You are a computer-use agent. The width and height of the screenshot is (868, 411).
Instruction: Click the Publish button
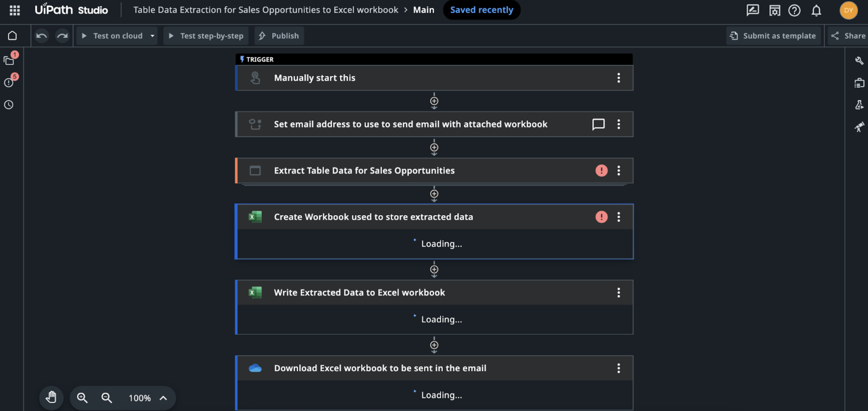point(279,36)
